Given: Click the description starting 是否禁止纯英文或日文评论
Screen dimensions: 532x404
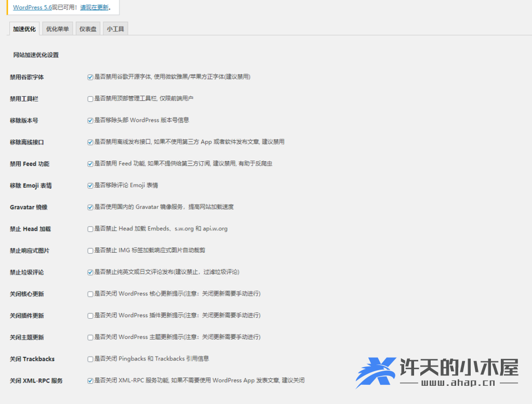Looking at the screenshot, I should (x=167, y=272).
